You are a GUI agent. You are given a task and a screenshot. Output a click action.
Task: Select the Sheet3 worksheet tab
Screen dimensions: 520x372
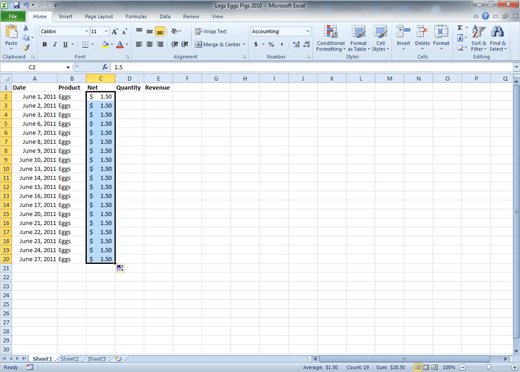(x=97, y=359)
